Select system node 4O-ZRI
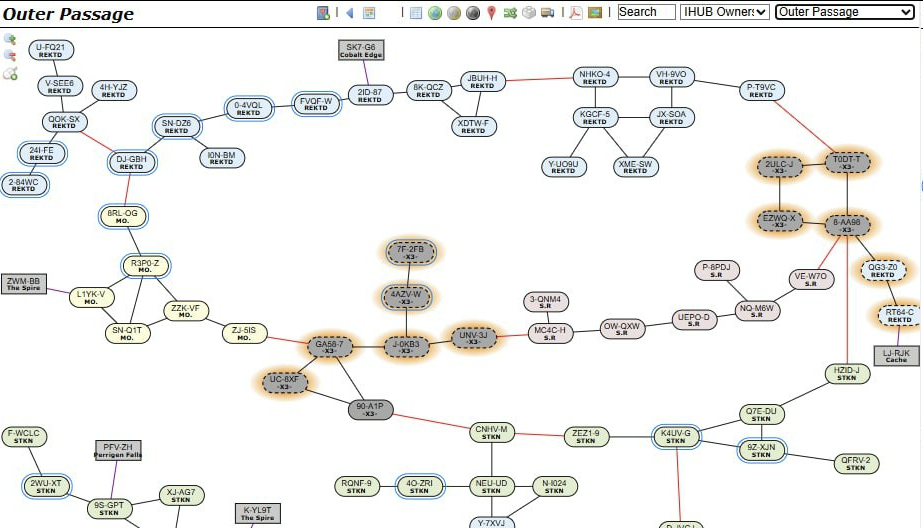 420,486
